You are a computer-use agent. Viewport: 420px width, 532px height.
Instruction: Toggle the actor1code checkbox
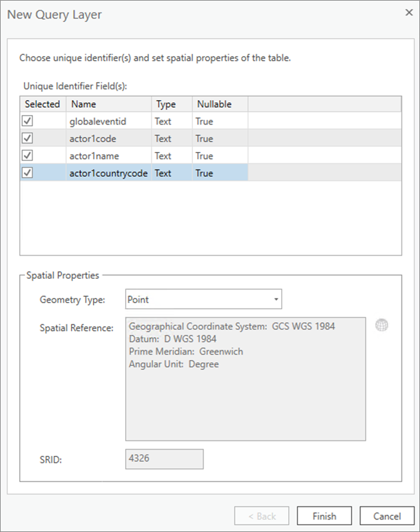(27, 138)
